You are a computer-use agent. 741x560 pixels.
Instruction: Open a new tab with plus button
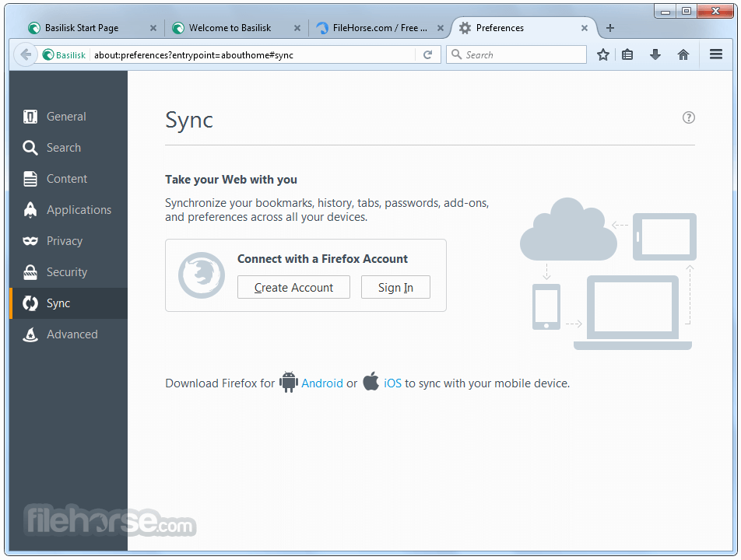[x=609, y=28]
